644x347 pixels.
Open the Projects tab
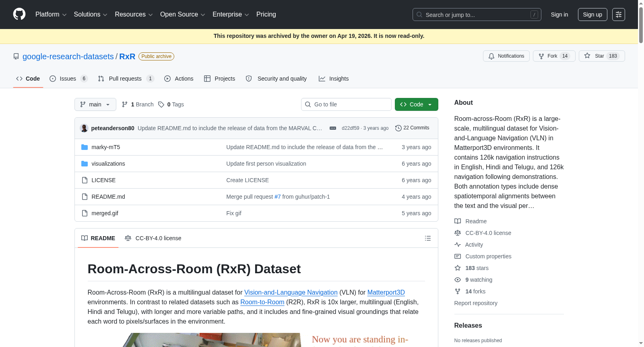pyautogui.click(x=220, y=79)
